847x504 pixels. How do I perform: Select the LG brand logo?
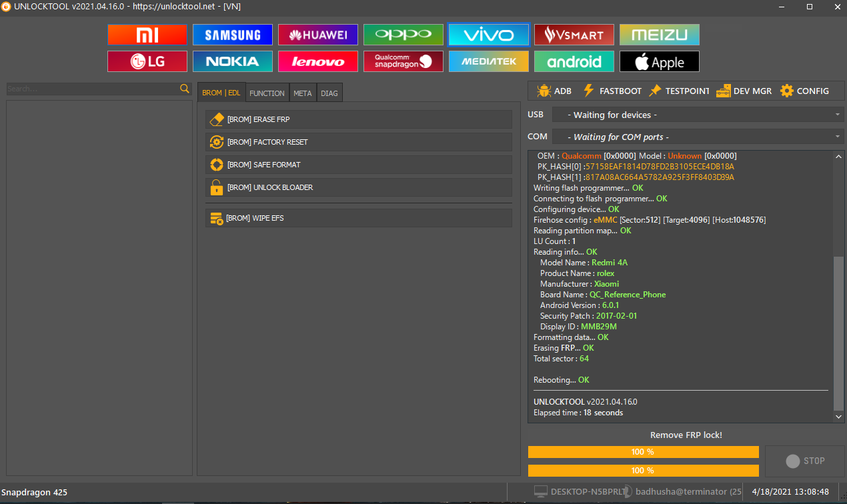(147, 61)
